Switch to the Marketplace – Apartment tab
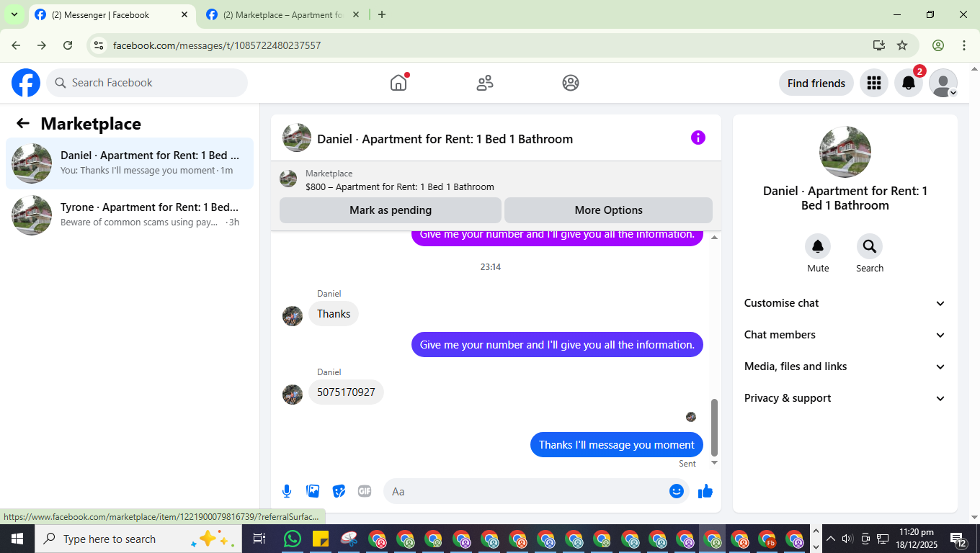The width and height of the screenshot is (980, 553). (x=282, y=14)
